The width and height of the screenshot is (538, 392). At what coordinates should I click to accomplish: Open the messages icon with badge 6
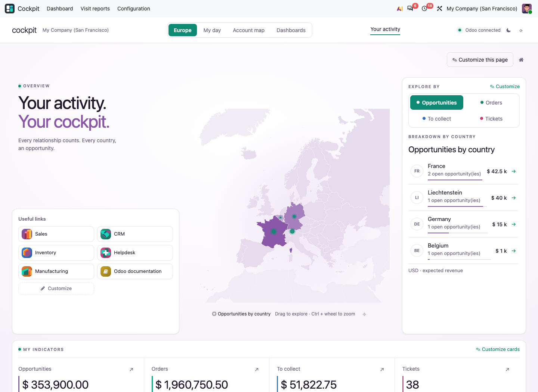click(x=410, y=9)
